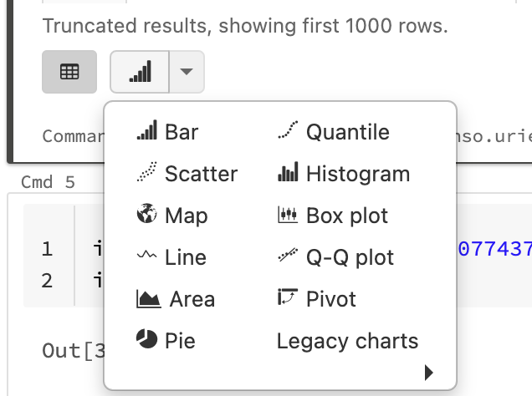The width and height of the screenshot is (532, 396).
Task: Click the Histogram icon
Action: pyautogui.click(x=287, y=173)
